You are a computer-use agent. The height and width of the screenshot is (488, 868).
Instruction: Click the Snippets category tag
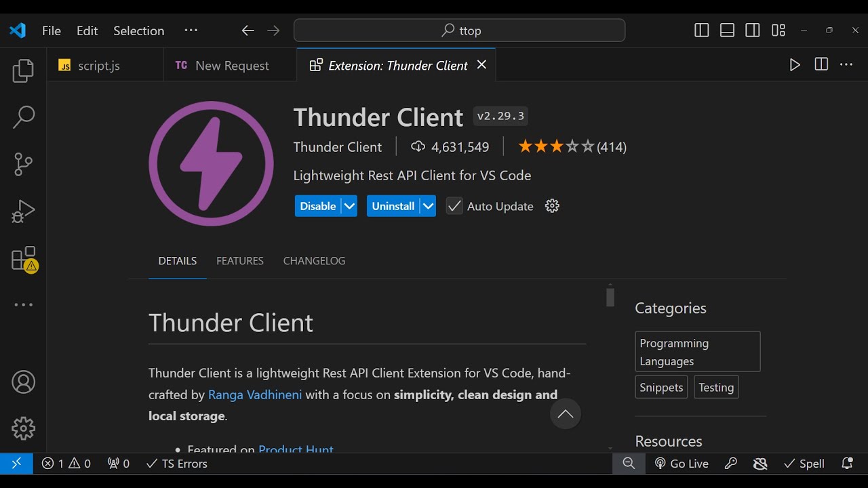pos(661,388)
